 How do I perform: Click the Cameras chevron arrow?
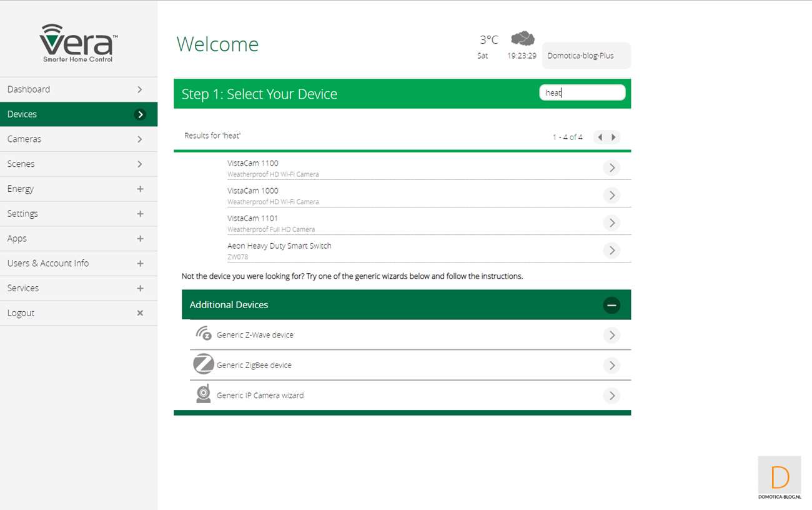[x=140, y=139]
